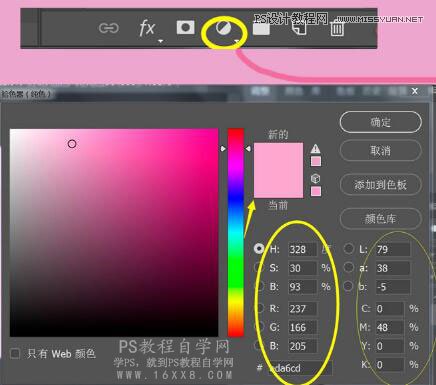Viewport: 436px width, 385px height.
Task: Click the 添加到色板 button
Action: (x=381, y=184)
